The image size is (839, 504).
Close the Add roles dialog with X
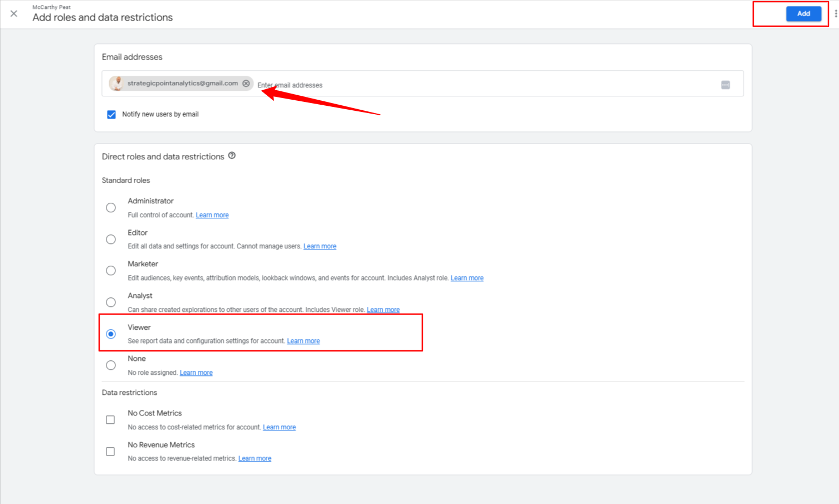pyautogui.click(x=14, y=13)
